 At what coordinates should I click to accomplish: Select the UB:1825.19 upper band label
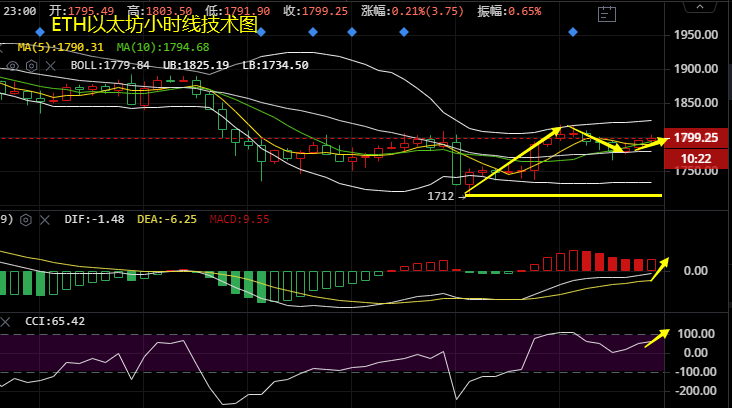tap(194, 66)
